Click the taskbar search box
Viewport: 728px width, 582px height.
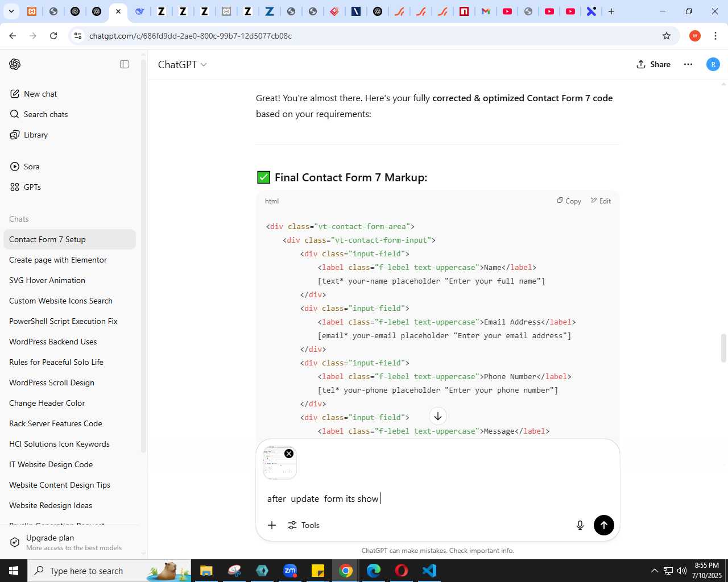tap(109, 571)
